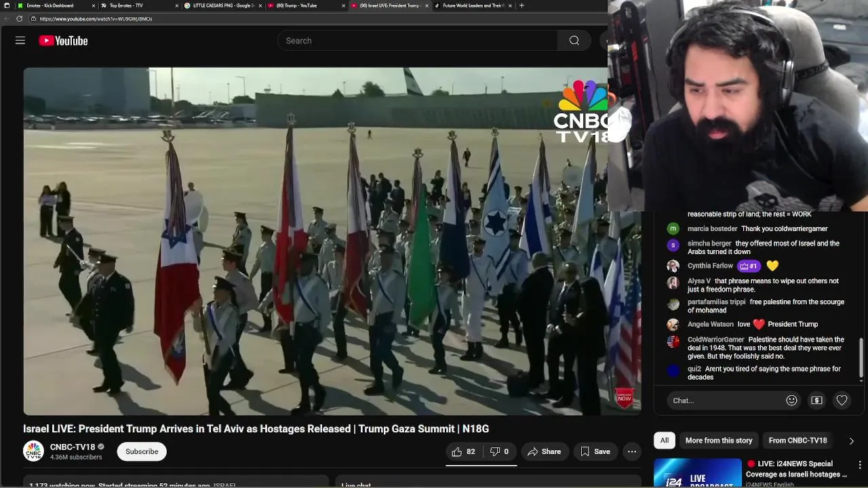The width and height of the screenshot is (868, 488).
Task: Open the Super Chat dollar icon
Action: pos(816,401)
